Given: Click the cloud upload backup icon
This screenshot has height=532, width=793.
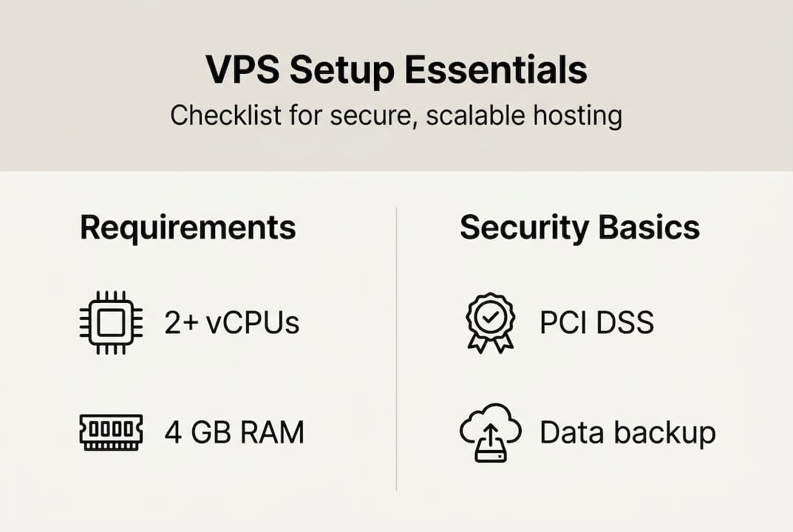Looking at the screenshot, I should 490,432.
